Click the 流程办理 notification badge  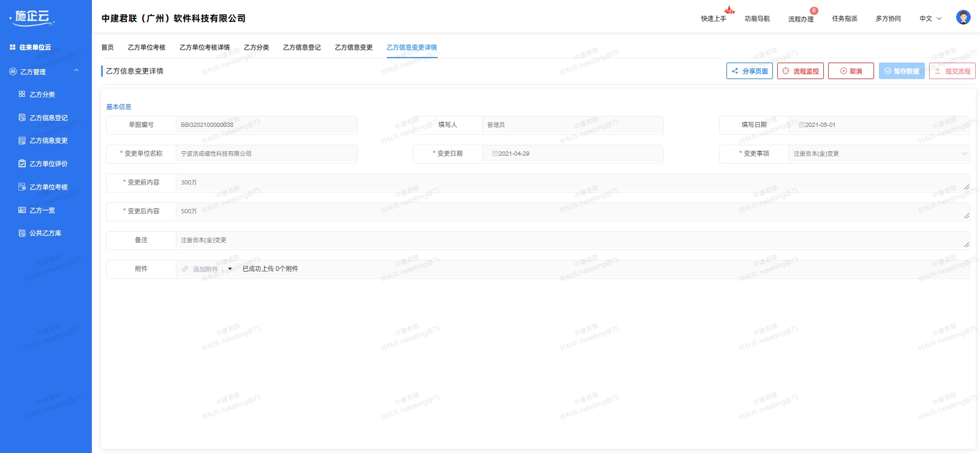click(814, 10)
